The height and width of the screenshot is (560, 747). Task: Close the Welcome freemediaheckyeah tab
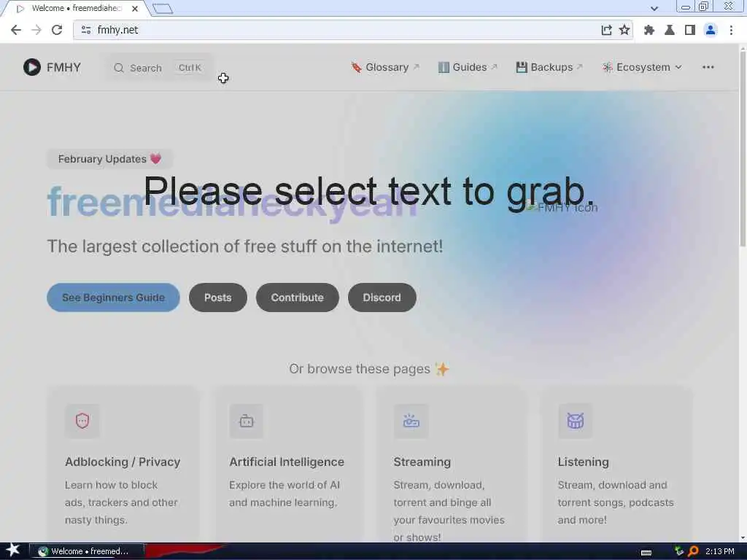[135, 9]
